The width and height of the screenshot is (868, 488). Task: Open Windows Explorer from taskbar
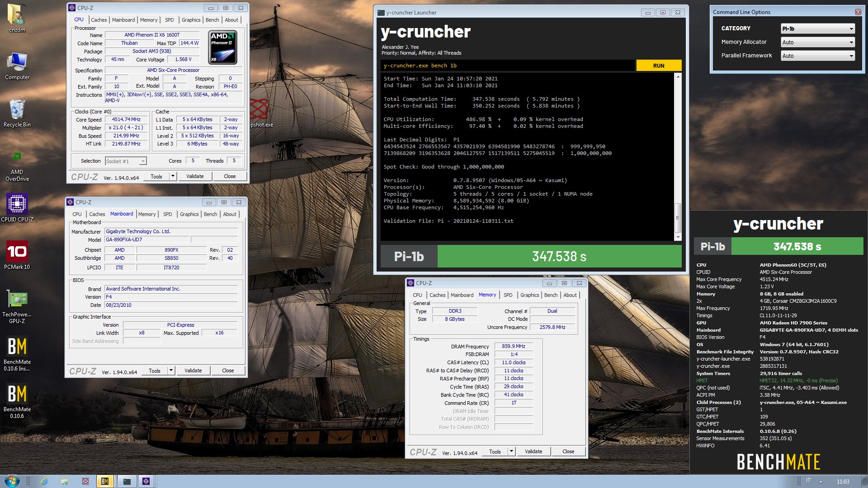tap(65, 481)
